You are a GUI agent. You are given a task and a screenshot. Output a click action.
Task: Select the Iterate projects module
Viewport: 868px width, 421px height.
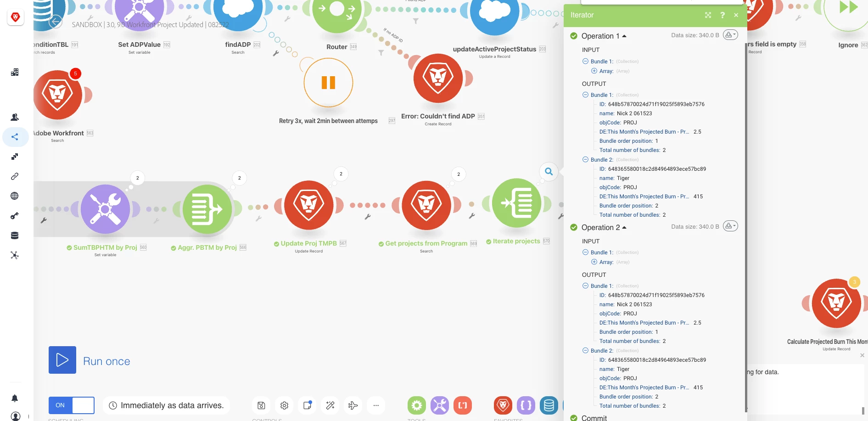pyautogui.click(x=516, y=203)
